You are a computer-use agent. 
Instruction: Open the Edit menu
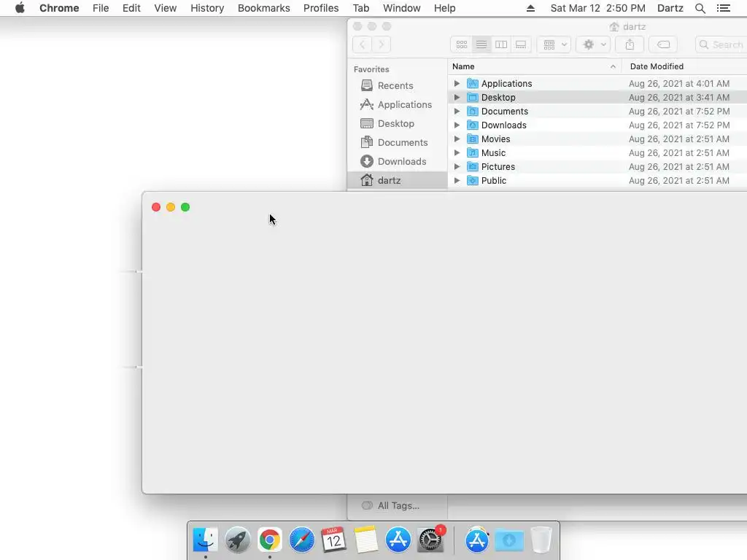[x=131, y=8]
